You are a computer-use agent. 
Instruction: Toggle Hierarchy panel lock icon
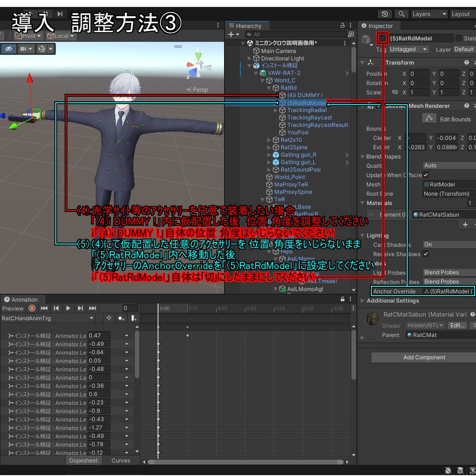coord(343,26)
